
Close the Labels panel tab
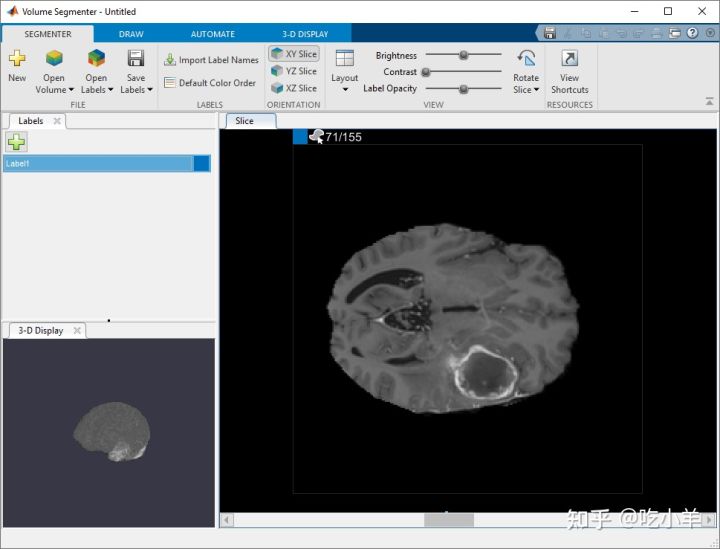57,121
